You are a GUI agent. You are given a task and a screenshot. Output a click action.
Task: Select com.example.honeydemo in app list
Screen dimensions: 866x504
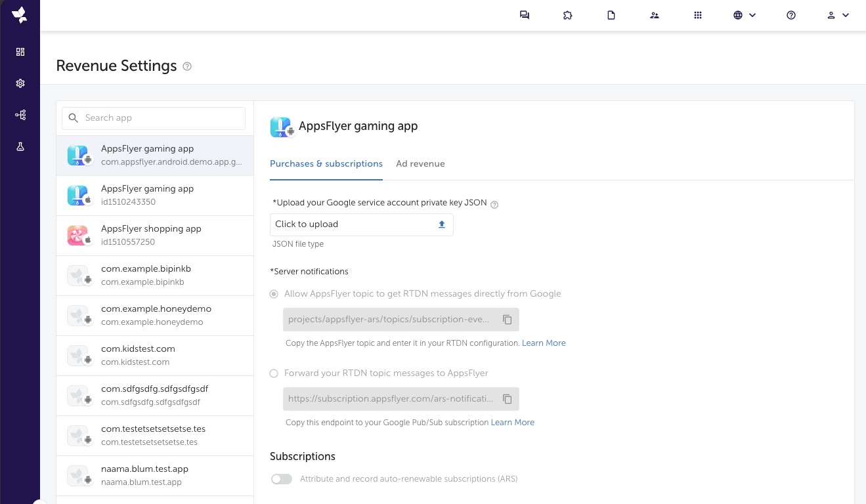pyautogui.click(x=155, y=316)
